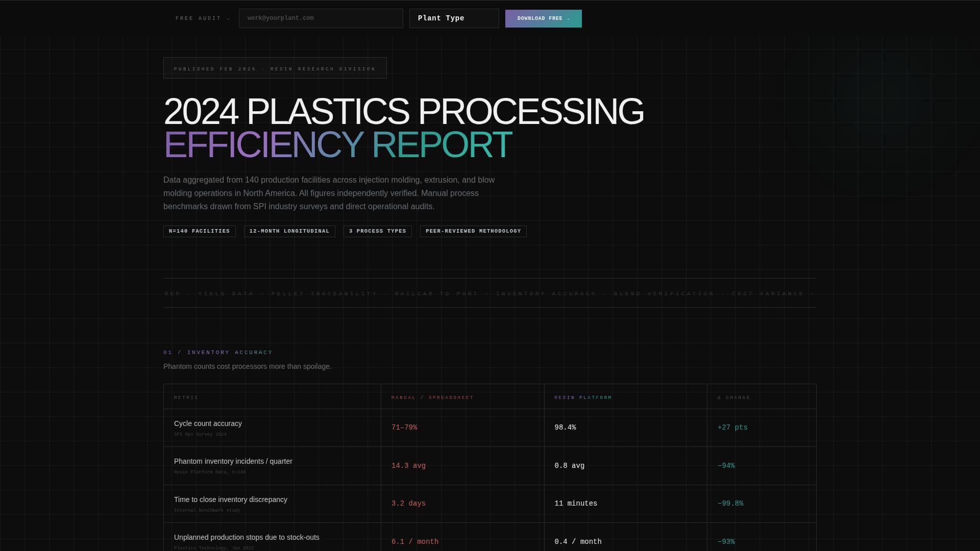Click Internal benchmark study source note
The height and width of the screenshot is (551, 980).
[x=207, y=510]
